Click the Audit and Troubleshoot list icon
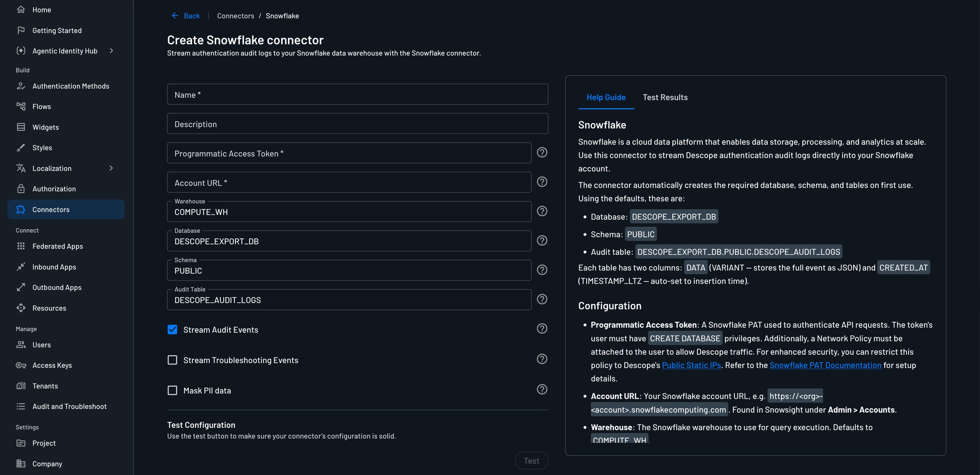980x475 pixels. pos(21,406)
